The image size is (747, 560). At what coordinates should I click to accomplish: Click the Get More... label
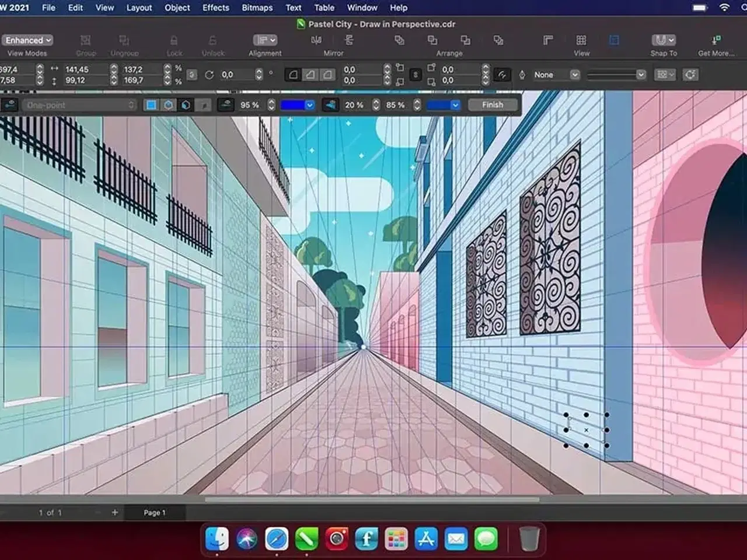[x=716, y=53]
